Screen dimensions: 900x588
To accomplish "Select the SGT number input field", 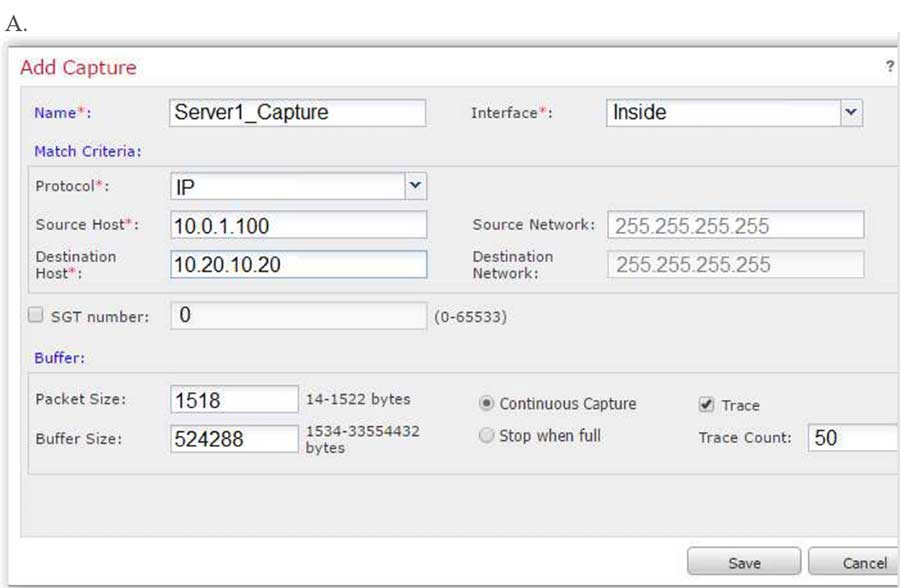I will tap(298, 316).
